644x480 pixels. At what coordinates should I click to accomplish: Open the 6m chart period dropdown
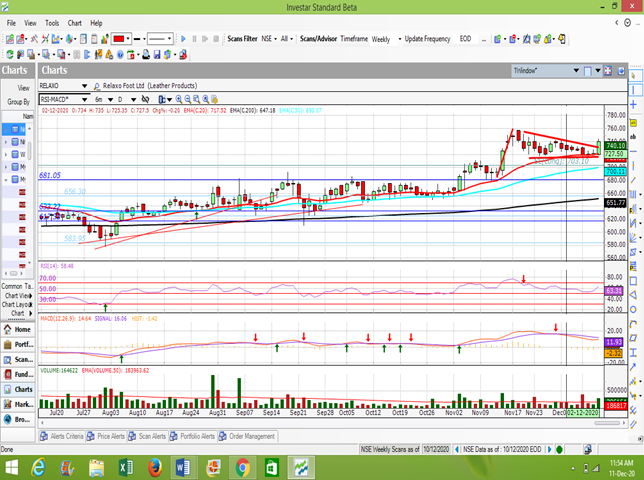tap(112, 100)
